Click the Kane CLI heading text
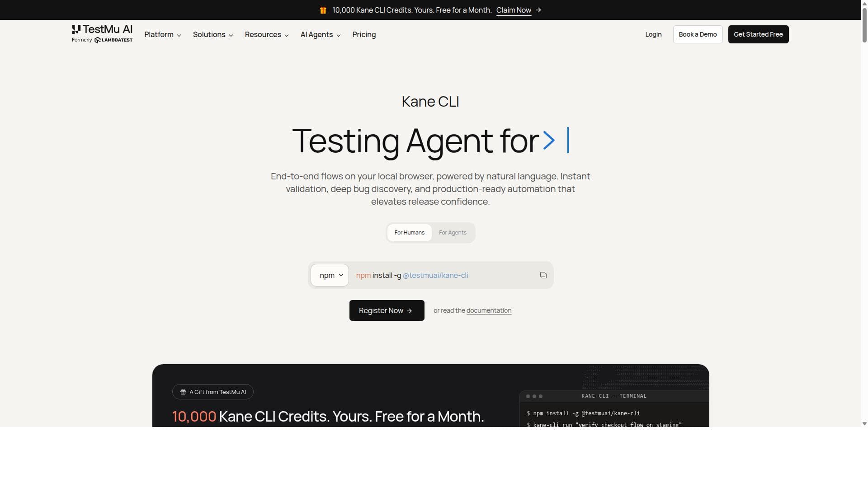This screenshot has width=868, height=488. click(430, 102)
